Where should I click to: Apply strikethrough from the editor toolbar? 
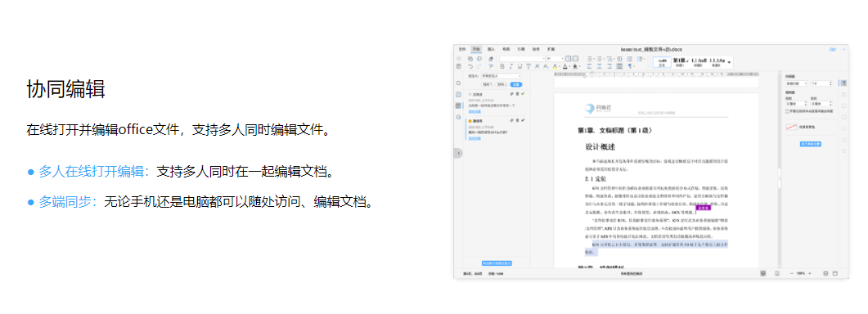click(528, 66)
